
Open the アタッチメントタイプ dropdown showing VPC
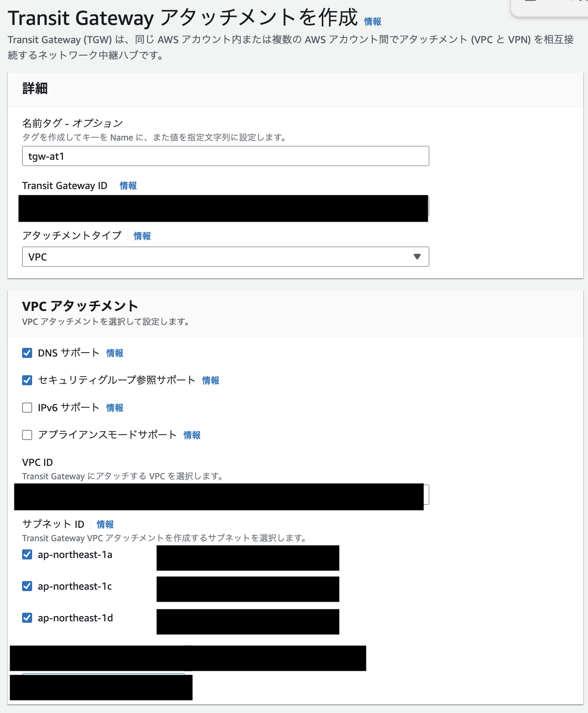(225, 257)
